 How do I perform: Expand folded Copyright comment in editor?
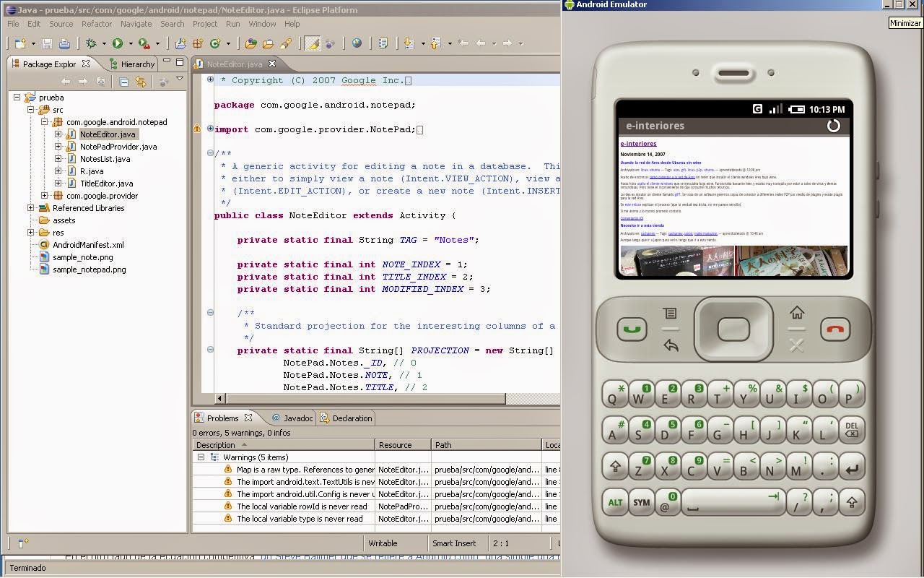210,79
